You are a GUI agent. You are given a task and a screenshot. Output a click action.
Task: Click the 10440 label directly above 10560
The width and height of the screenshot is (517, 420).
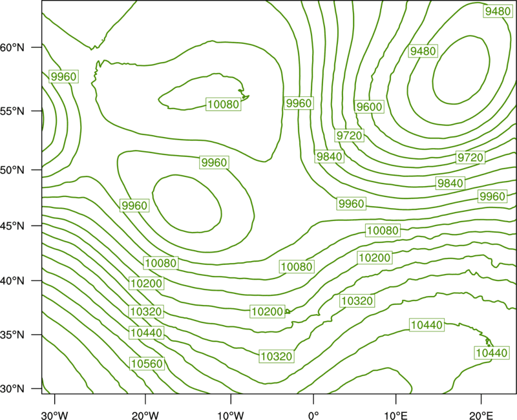click(x=147, y=333)
